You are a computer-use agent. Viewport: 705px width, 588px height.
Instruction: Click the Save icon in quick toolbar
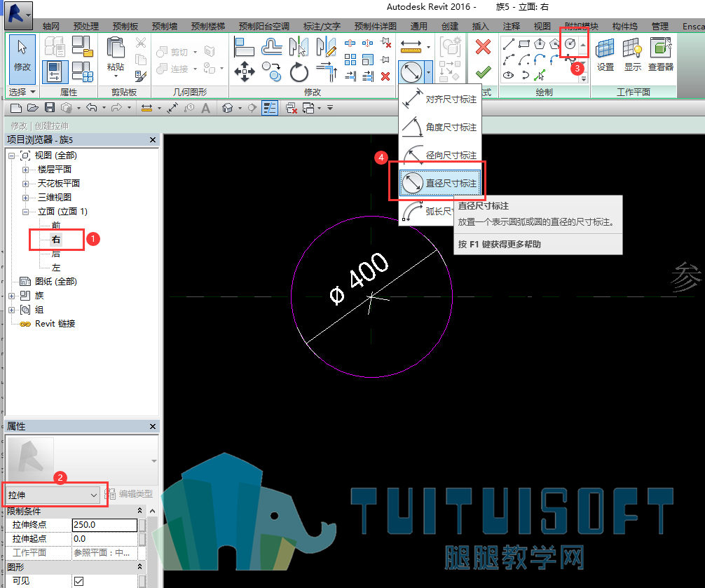coord(50,108)
